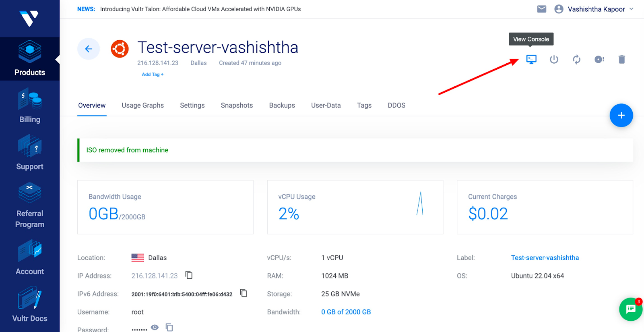The image size is (644, 332).
Task: Go back using the arrow button
Action: tap(89, 49)
